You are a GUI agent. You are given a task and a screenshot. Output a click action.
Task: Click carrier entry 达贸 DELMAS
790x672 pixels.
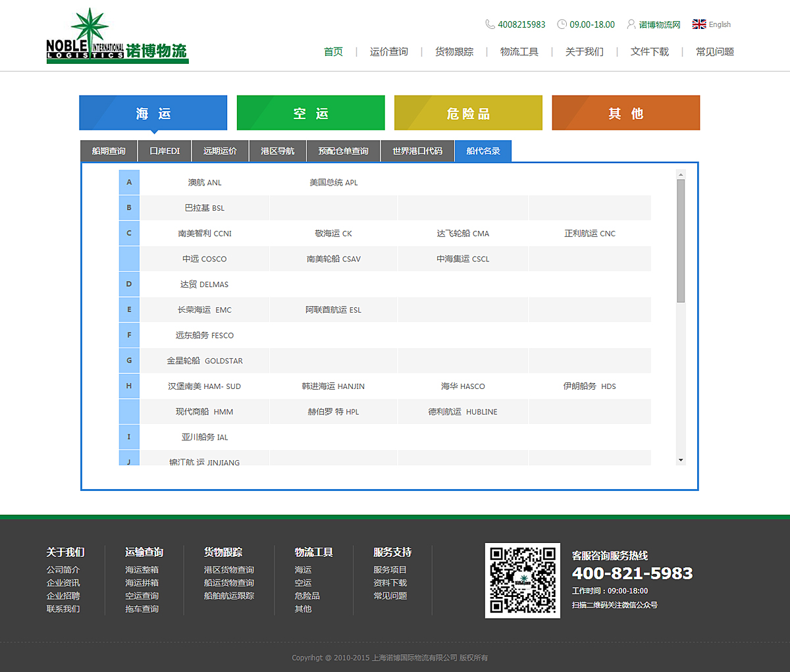(205, 284)
